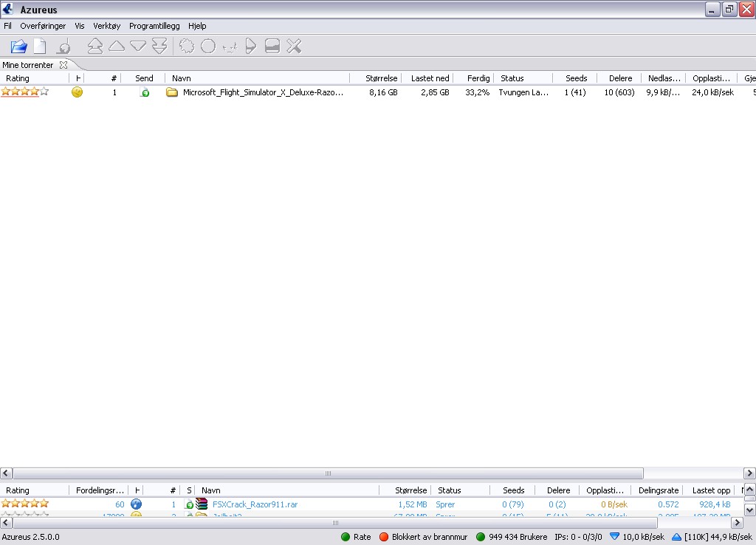Sort torrents by Størrelse column header
756x545 pixels.
tap(382, 78)
